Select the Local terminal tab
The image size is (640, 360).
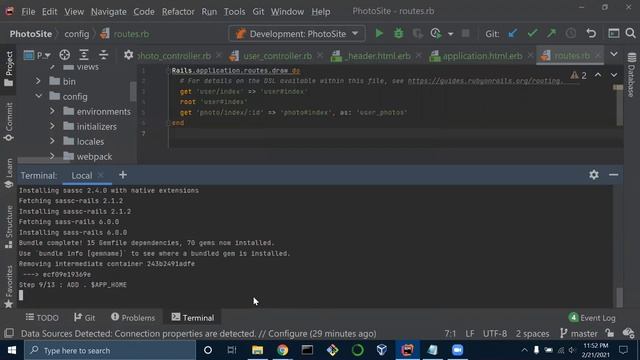82,175
